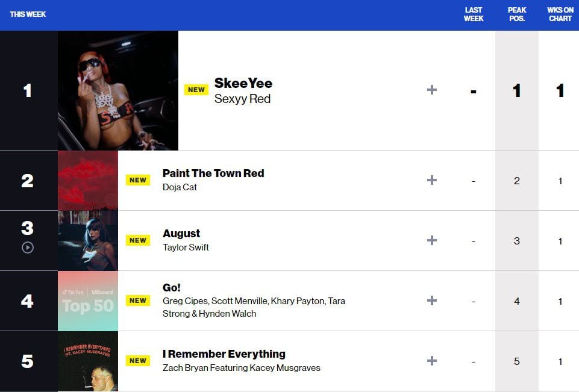Open Doja Cat artist page
579x392 pixels.
(x=180, y=187)
